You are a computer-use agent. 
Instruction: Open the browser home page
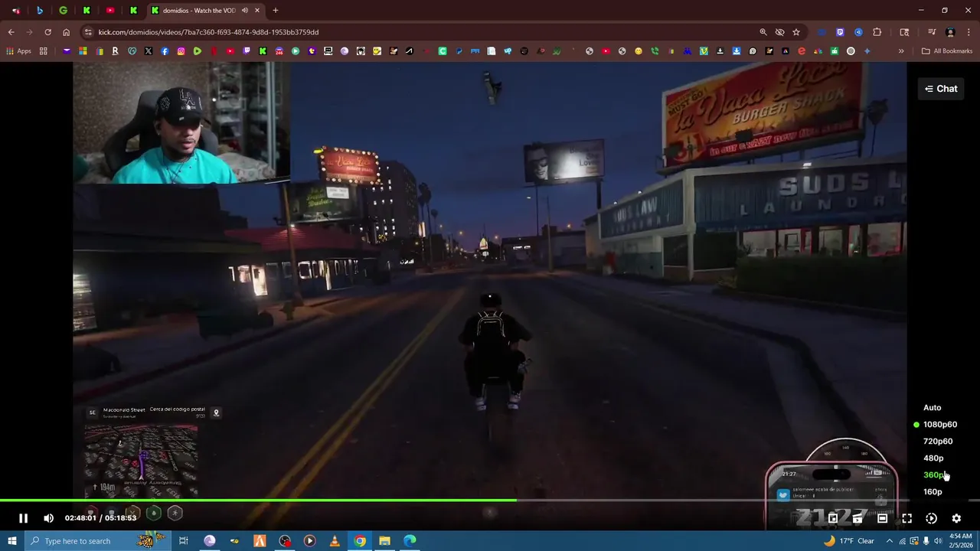(x=66, y=32)
